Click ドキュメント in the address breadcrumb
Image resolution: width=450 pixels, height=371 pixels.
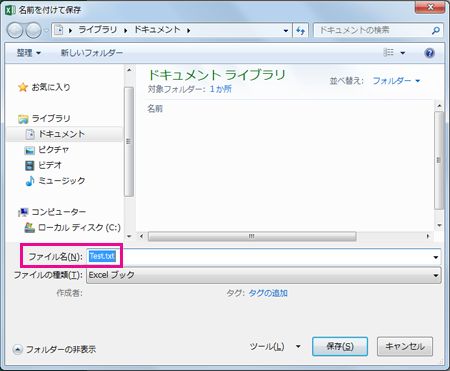coord(157,30)
